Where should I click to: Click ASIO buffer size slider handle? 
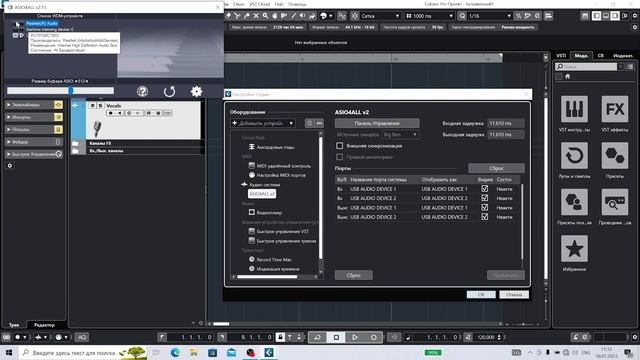pos(71,91)
